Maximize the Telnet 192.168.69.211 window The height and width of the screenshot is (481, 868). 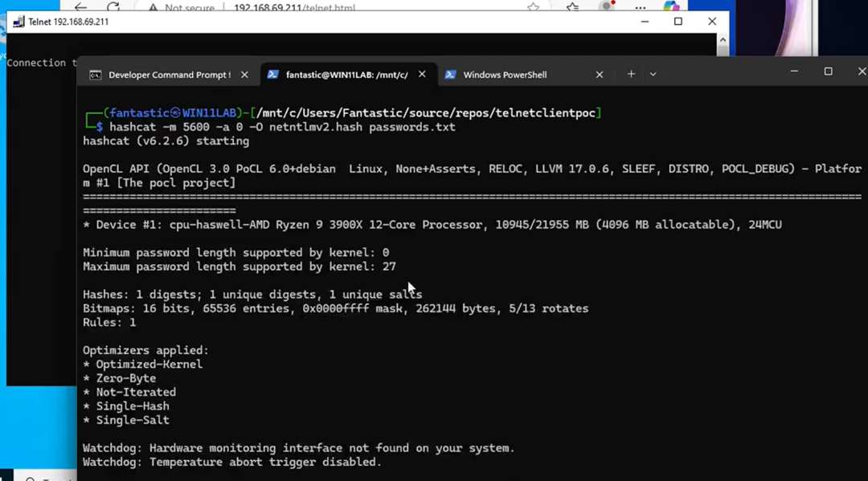coord(678,22)
